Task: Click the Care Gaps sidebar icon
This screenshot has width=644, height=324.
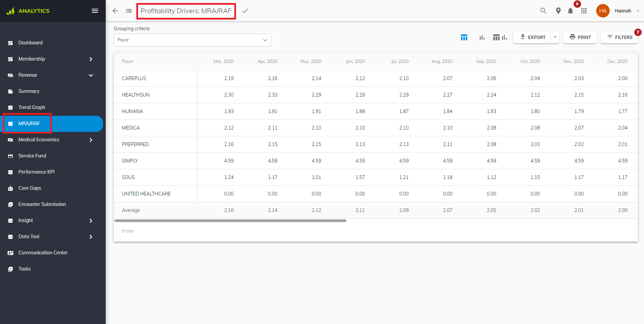Action: pyautogui.click(x=10, y=188)
